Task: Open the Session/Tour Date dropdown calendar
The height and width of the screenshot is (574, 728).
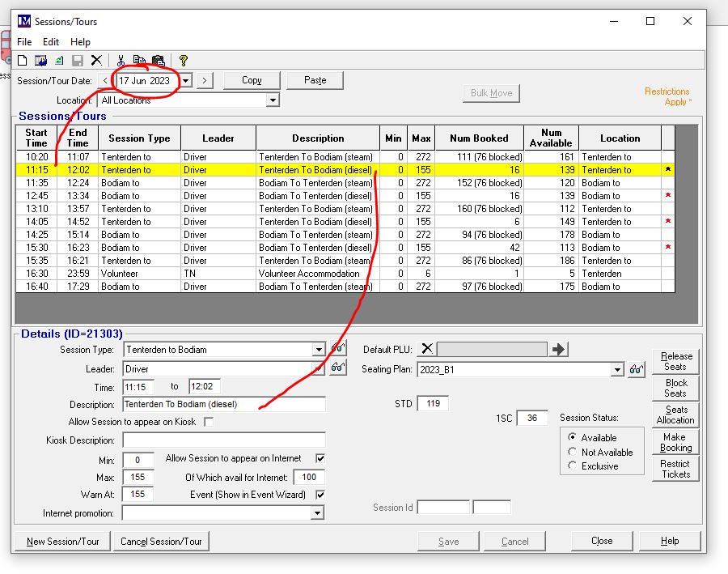Action: pos(186,80)
